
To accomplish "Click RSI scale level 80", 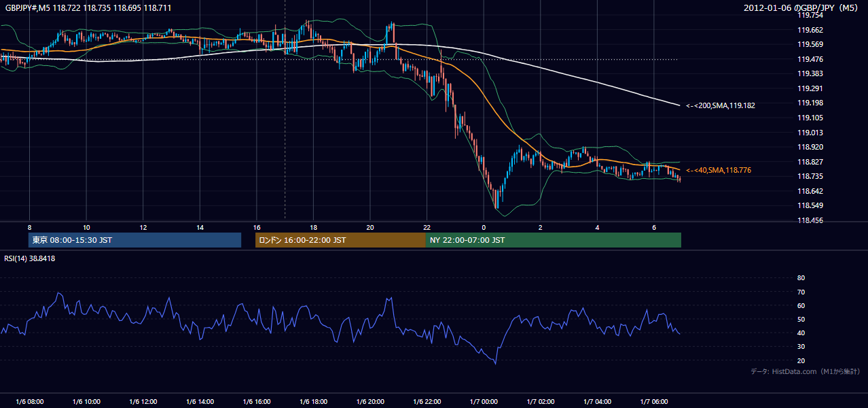I will point(801,278).
